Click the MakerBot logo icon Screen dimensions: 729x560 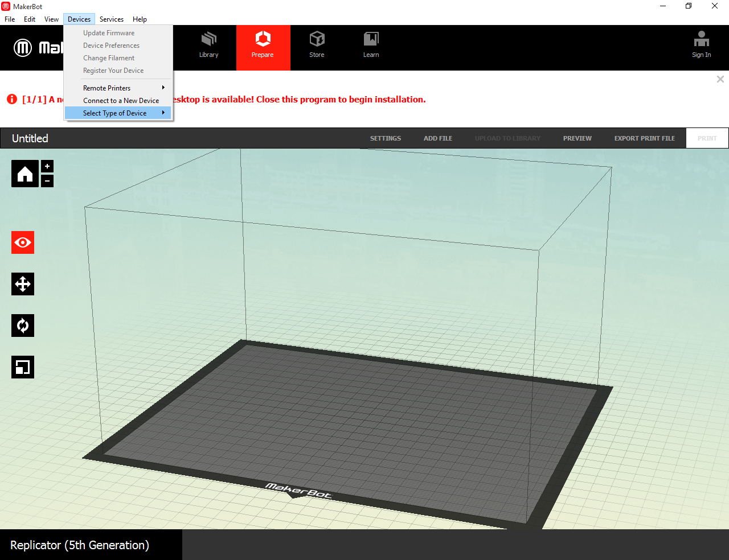23,47
